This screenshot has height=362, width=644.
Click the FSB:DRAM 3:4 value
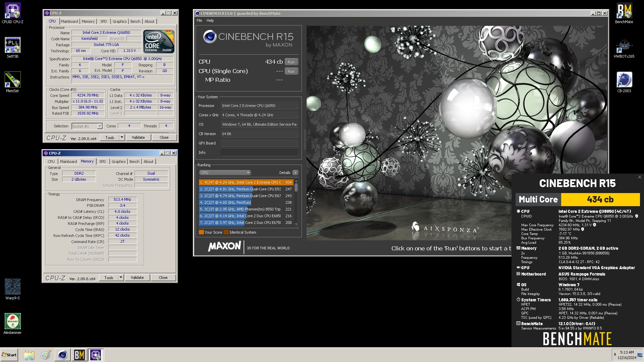tap(122, 205)
